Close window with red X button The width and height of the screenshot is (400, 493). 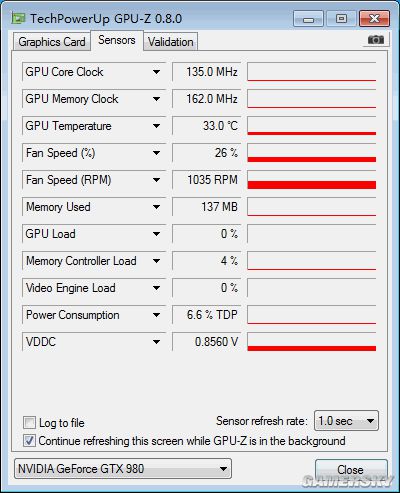[x=374, y=19]
